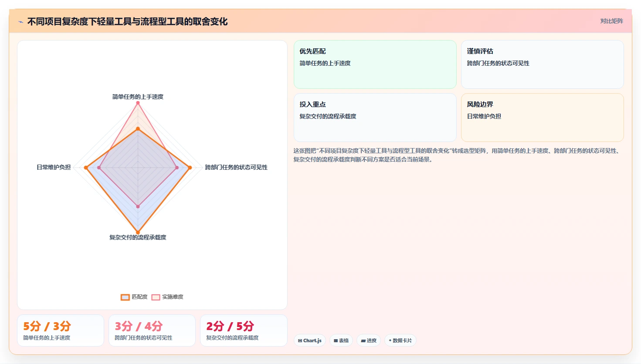Click the pink data point at the radar top
Screen dimensions: 641x364
138,103
